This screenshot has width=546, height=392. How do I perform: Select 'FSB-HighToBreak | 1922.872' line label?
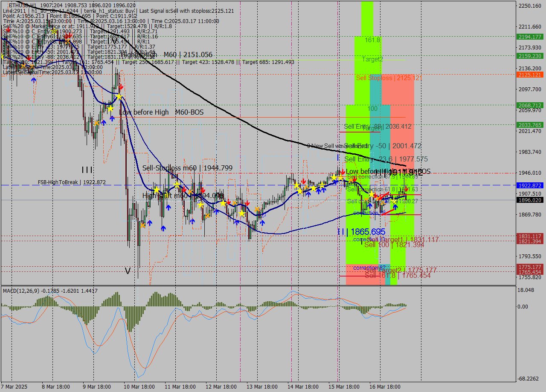71,182
